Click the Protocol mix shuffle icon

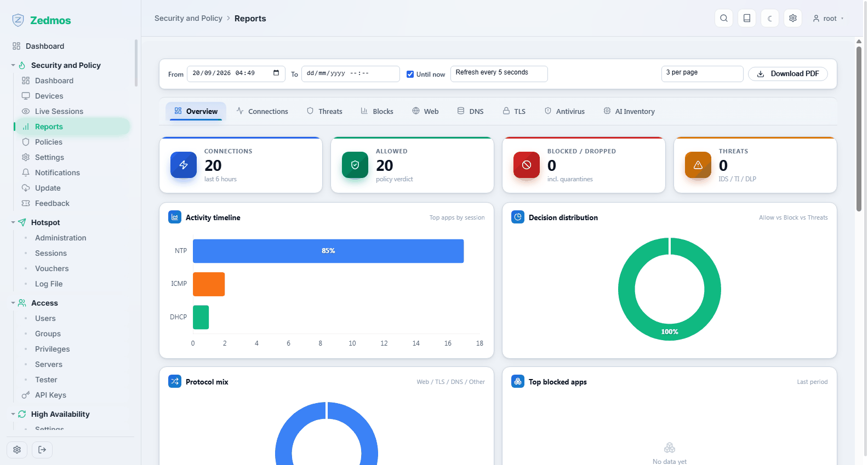175,381
